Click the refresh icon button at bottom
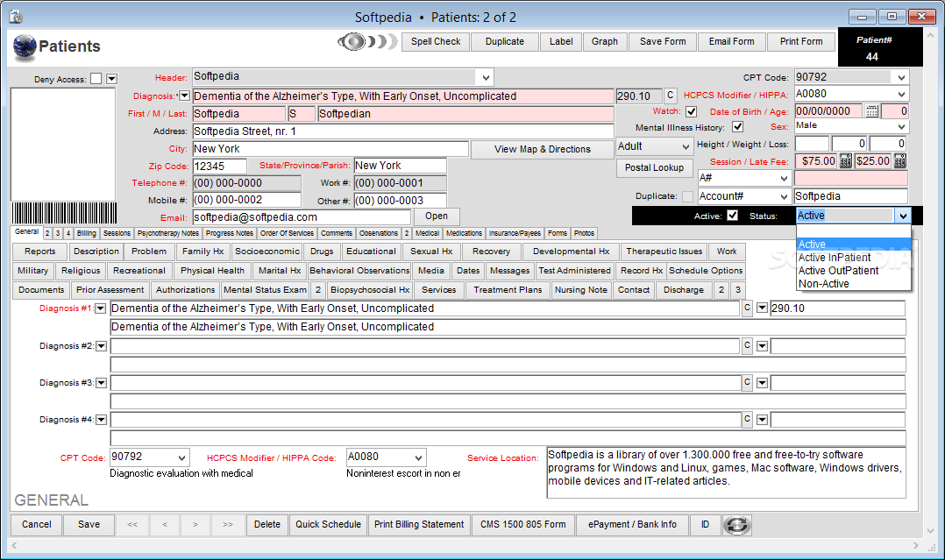Viewport: 945px width, 560px height. pyautogui.click(x=736, y=525)
